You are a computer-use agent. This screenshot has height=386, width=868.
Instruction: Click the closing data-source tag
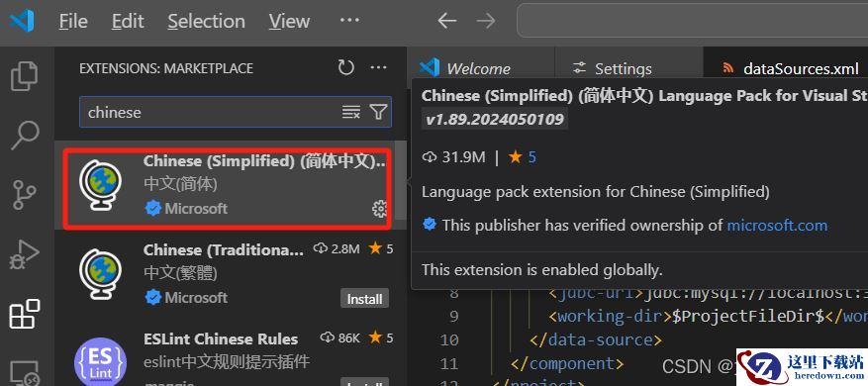(596, 339)
